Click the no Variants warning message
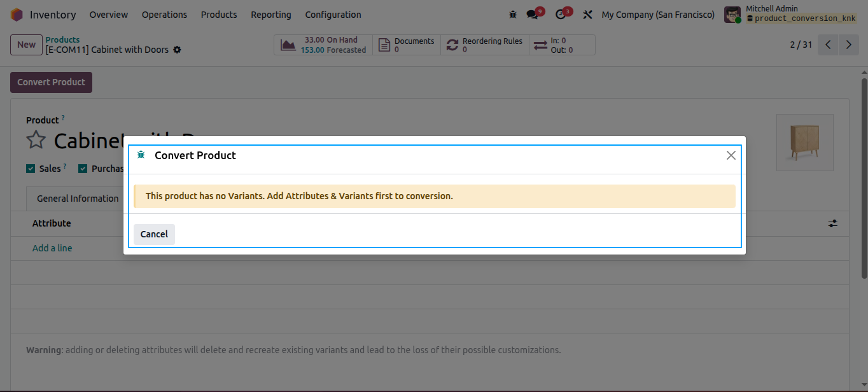Screen dimensions: 868x392 tap(435, 196)
